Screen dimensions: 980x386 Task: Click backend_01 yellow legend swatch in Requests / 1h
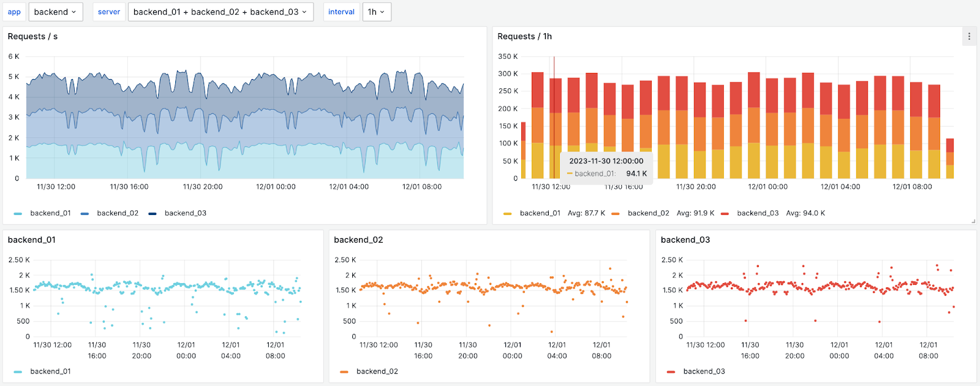point(507,214)
